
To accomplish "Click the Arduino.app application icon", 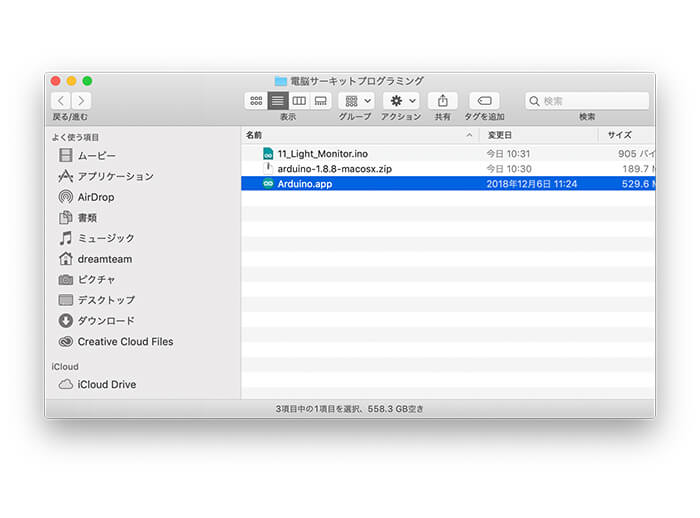I will click(x=268, y=184).
